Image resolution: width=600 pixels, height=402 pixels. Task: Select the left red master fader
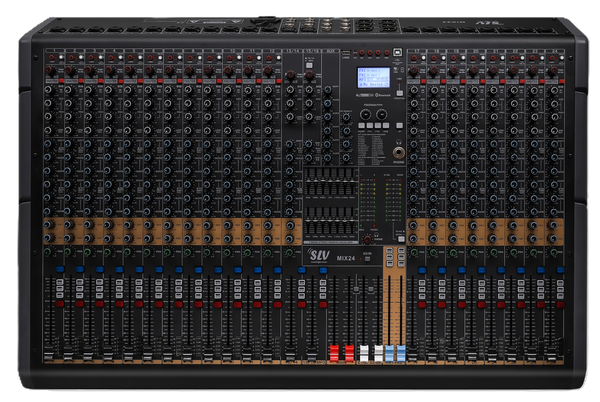[x=334, y=353]
